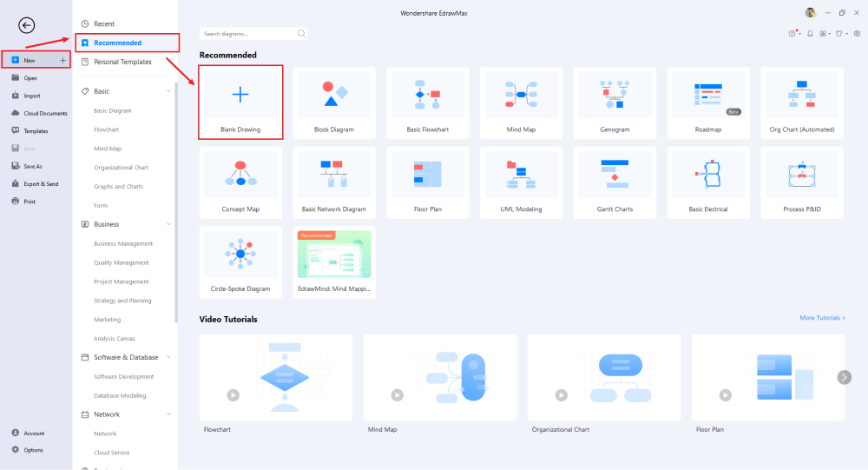Select the Circle-Spoke Diagram template

240,262
